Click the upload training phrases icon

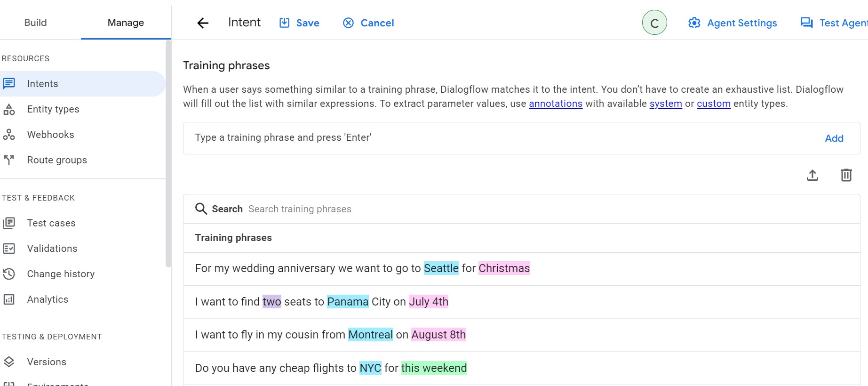pos(812,175)
